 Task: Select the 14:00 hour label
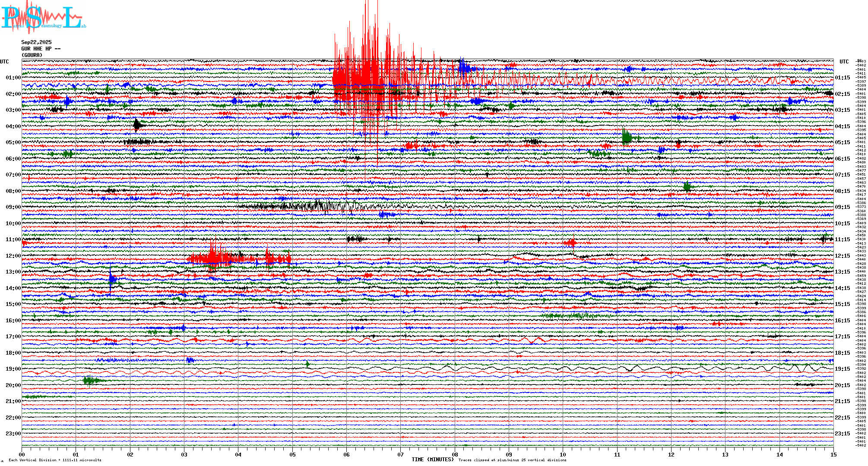[x=13, y=288]
